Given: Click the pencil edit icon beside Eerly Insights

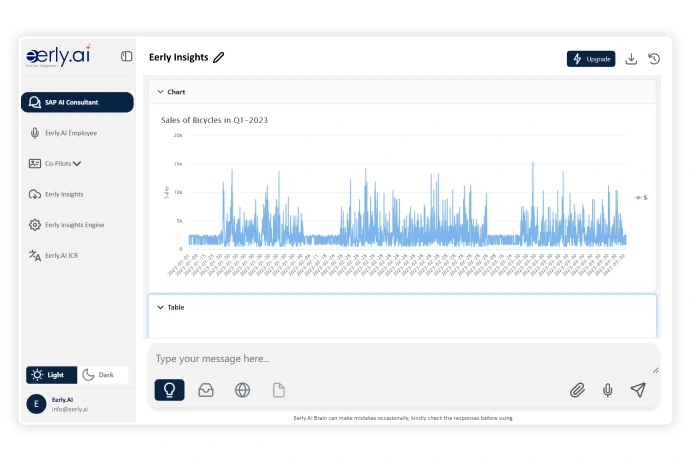Looking at the screenshot, I should click(x=219, y=58).
